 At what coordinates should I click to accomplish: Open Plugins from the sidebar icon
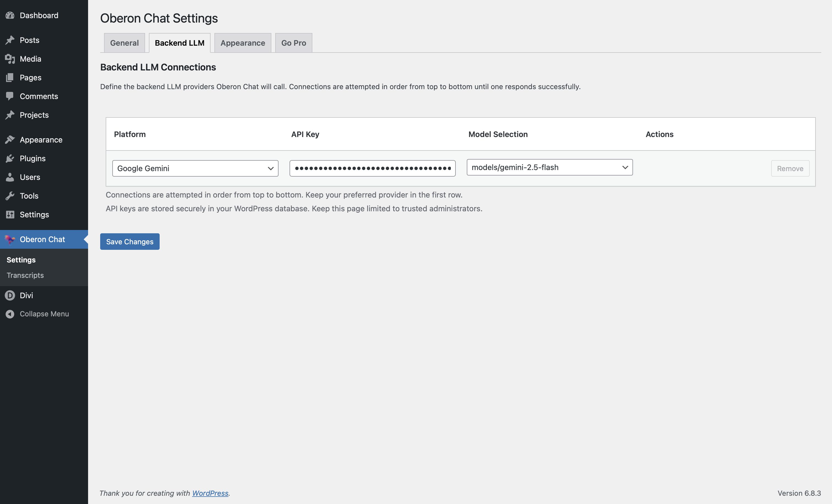pyautogui.click(x=10, y=158)
